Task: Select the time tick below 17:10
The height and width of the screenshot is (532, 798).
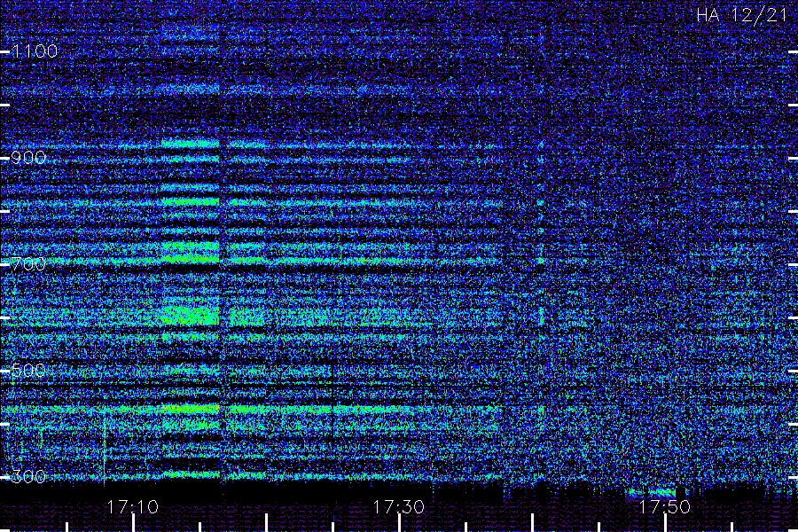Action: tap(133, 523)
